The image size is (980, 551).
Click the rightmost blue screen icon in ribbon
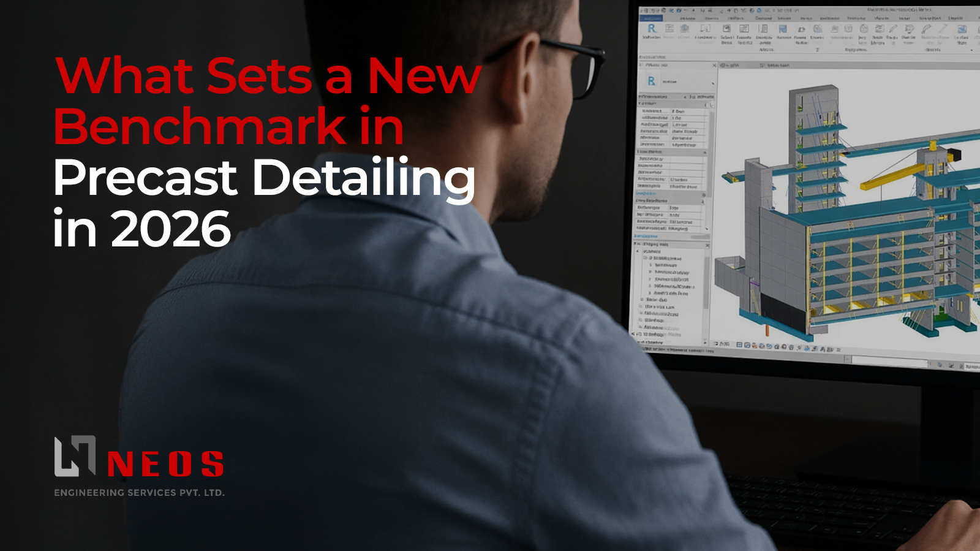(x=962, y=29)
